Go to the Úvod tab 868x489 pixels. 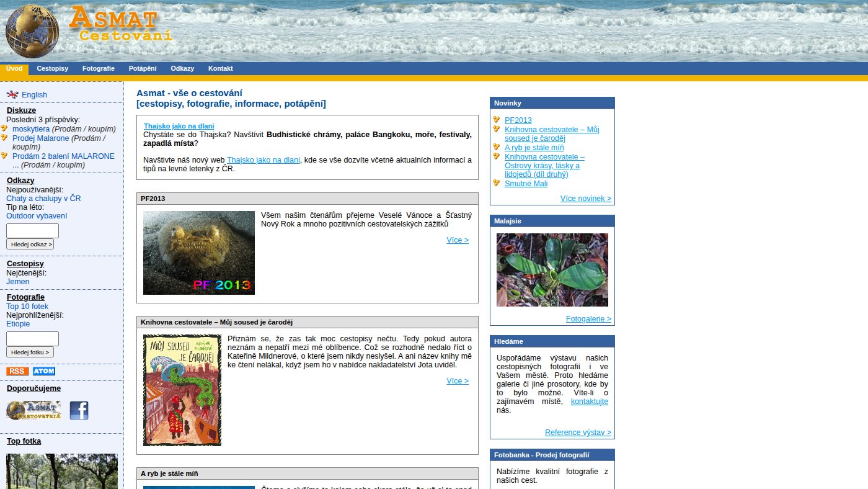point(14,69)
